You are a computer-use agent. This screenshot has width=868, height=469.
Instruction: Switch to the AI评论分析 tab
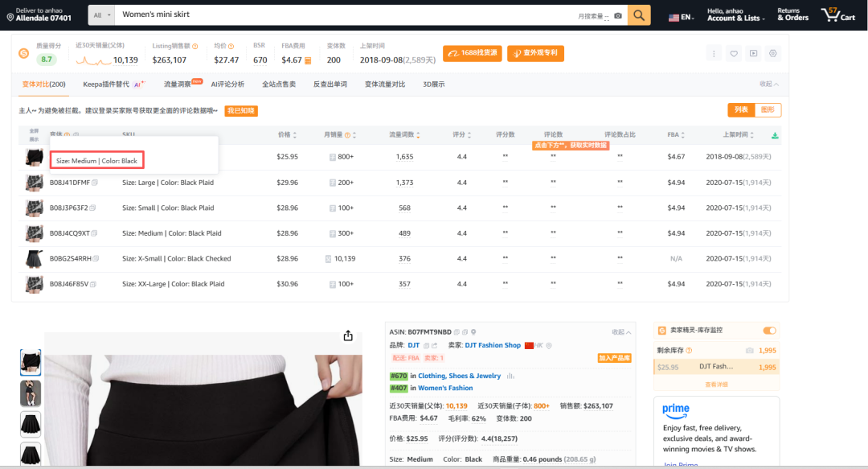click(x=227, y=84)
